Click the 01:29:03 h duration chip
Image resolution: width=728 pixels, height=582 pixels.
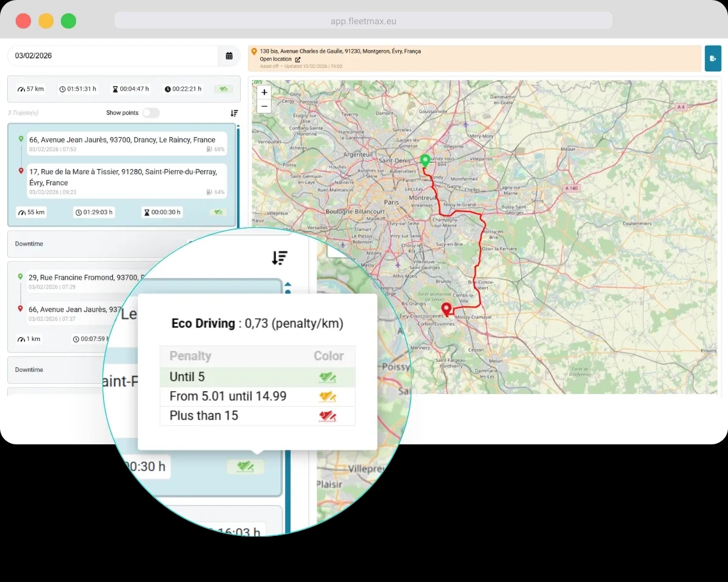tap(94, 212)
